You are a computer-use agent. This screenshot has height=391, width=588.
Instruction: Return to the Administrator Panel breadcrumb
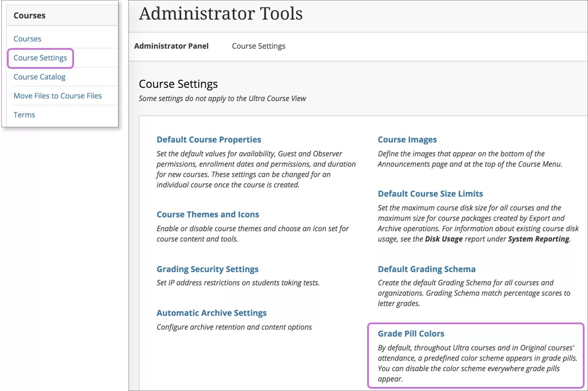click(171, 46)
